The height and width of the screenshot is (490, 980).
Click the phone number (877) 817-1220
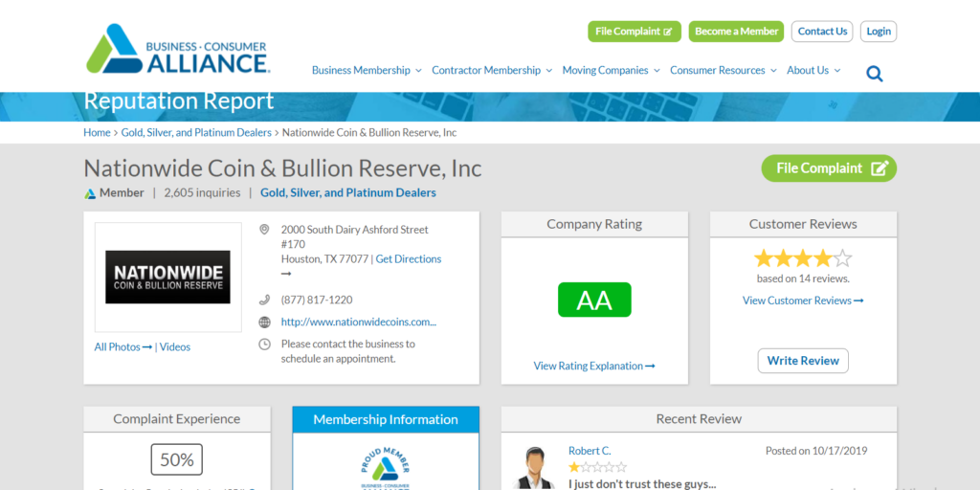(x=317, y=300)
